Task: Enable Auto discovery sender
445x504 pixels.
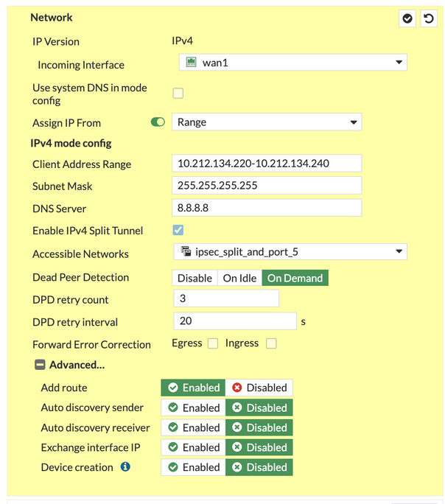Action: pos(193,407)
